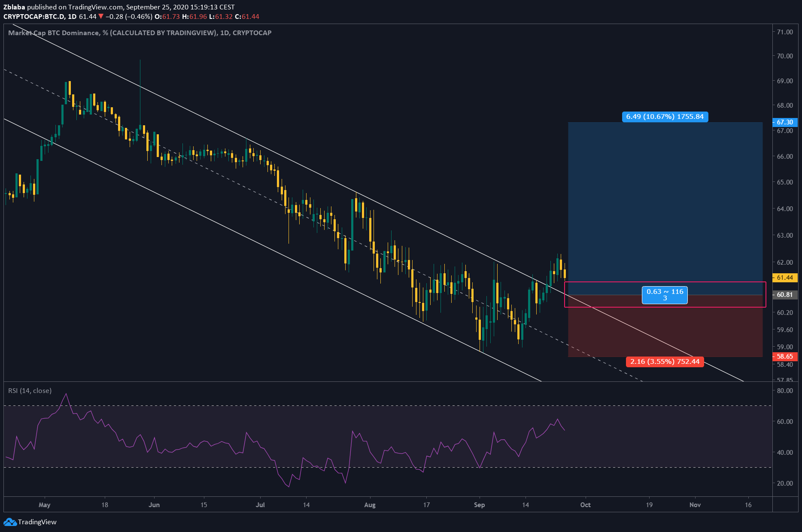Click the RSI (14, close) indicator label
This screenshot has width=802, height=532.
pyautogui.click(x=30, y=390)
